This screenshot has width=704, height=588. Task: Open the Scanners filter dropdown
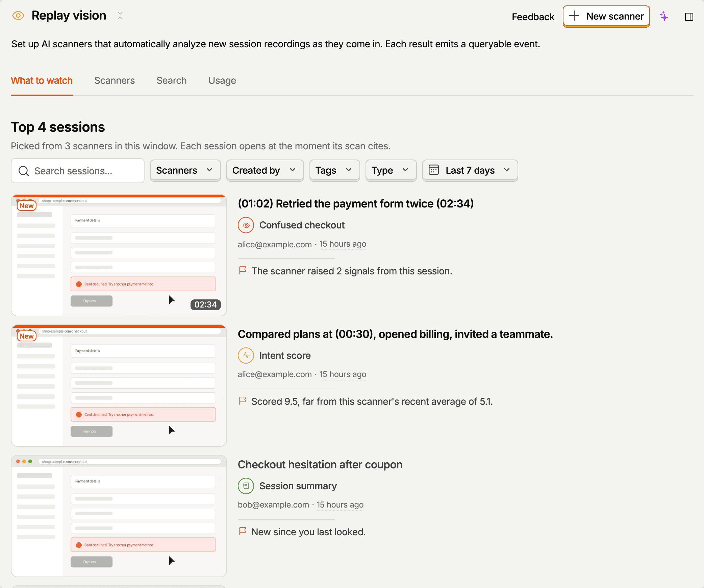[x=185, y=170]
